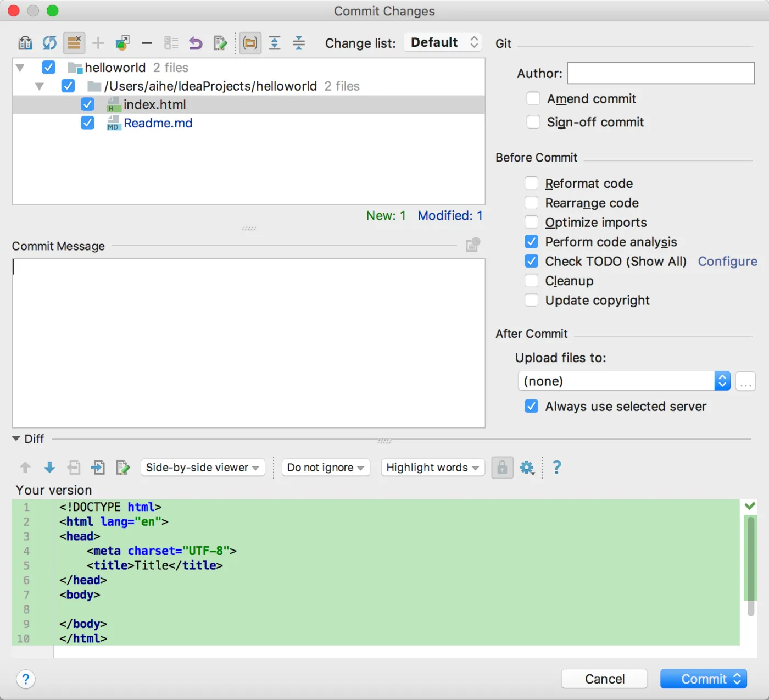Select the index.html file row
This screenshot has width=769, height=700.
click(x=248, y=104)
